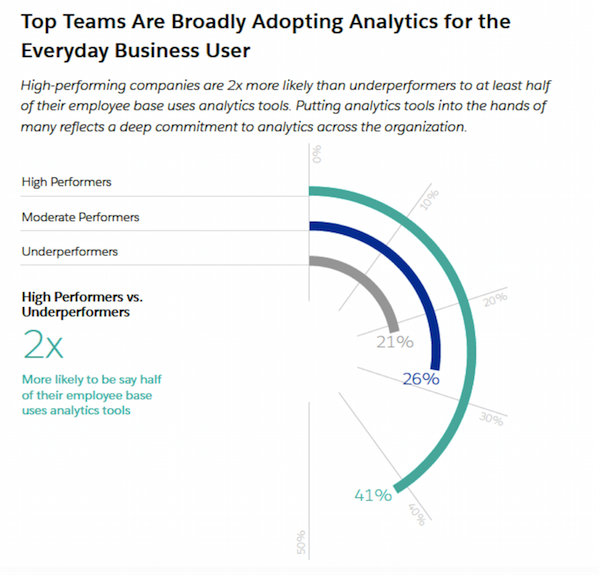Viewport: 600px width, 575px height.
Task: Click the 20% axis label
Action: click(x=494, y=299)
